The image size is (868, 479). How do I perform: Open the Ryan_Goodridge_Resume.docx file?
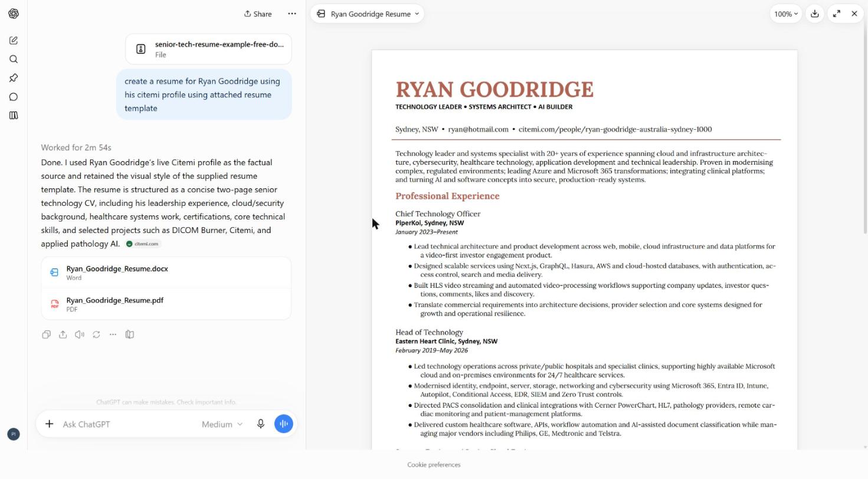[166, 273]
